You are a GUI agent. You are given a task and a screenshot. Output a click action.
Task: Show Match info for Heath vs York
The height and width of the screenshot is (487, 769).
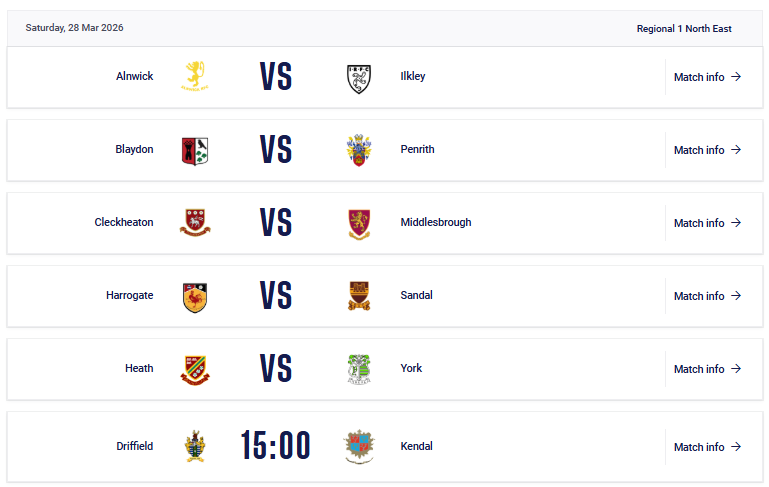tap(707, 369)
